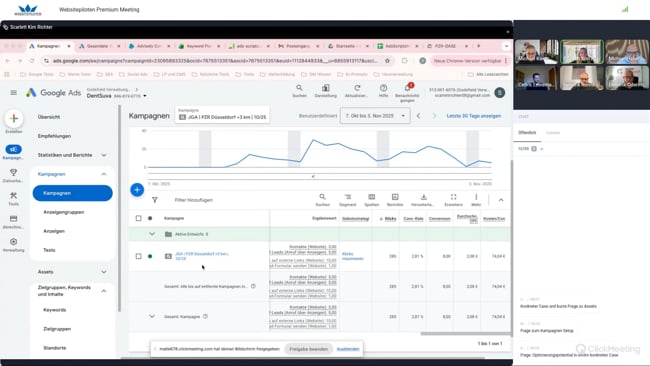
Task: Click the Suchen magnifier in Google Ads header
Action: [x=299, y=88]
